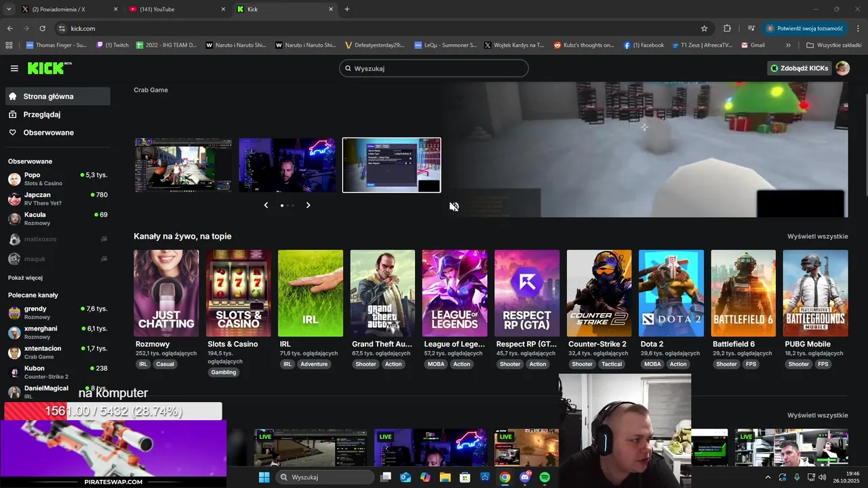Open the Just Chatting category card
The image size is (868, 488).
click(166, 293)
